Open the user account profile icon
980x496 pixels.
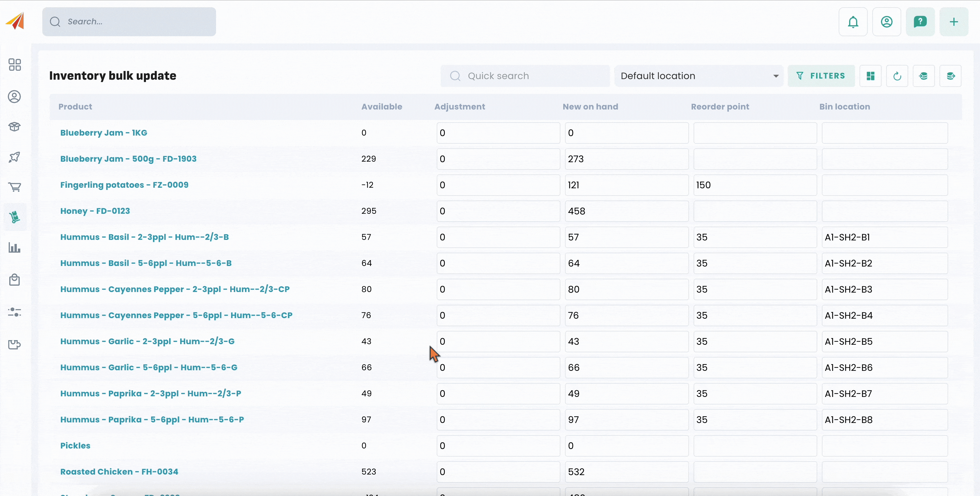pyautogui.click(x=886, y=22)
